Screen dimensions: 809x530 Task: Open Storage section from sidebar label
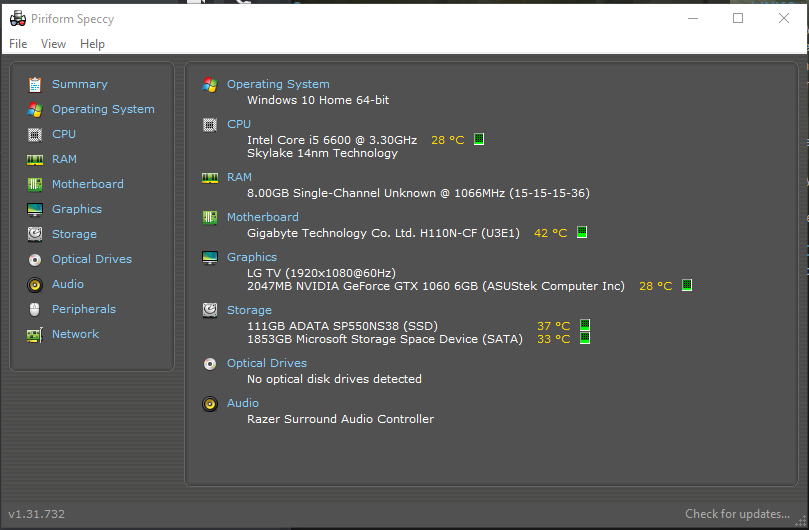click(74, 234)
